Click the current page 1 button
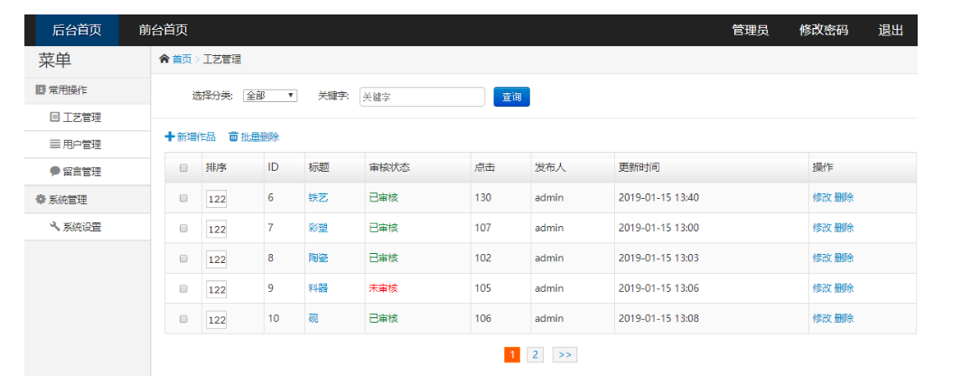The height and width of the screenshot is (376, 980). tap(512, 354)
